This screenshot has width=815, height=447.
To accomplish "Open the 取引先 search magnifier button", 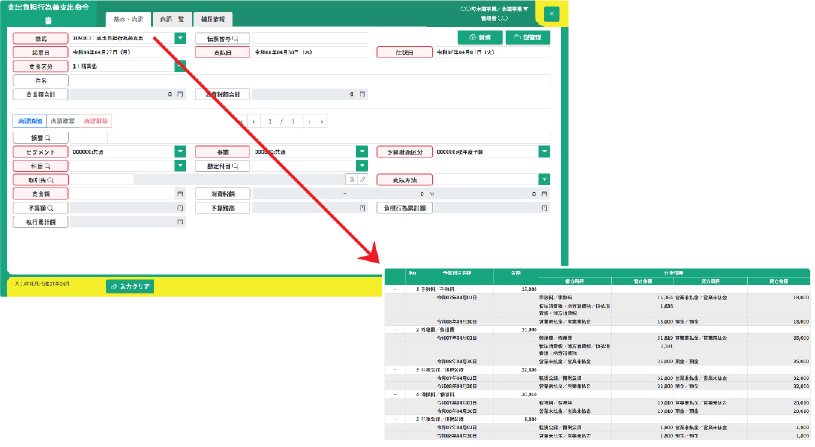I will pyautogui.click(x=50, y=180).
